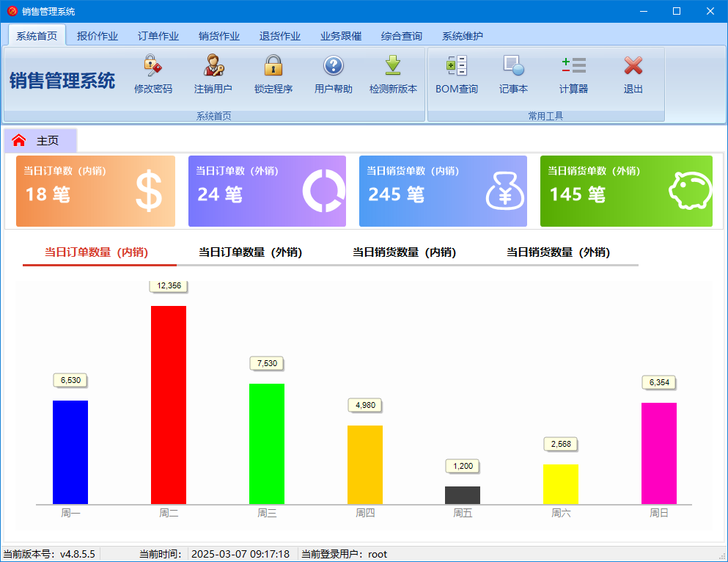Click the green 周三 bar
The width and height of the screenshot is (728, 562).
point(267,444)
